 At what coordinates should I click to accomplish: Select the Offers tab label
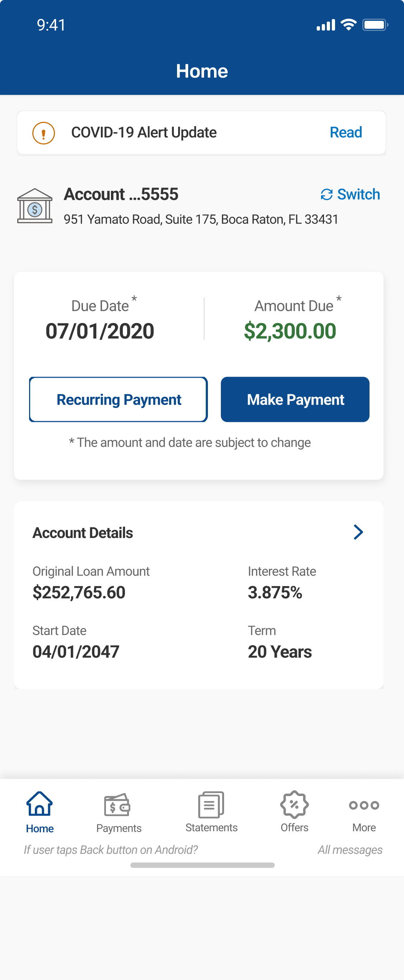(x=294, y=827)
